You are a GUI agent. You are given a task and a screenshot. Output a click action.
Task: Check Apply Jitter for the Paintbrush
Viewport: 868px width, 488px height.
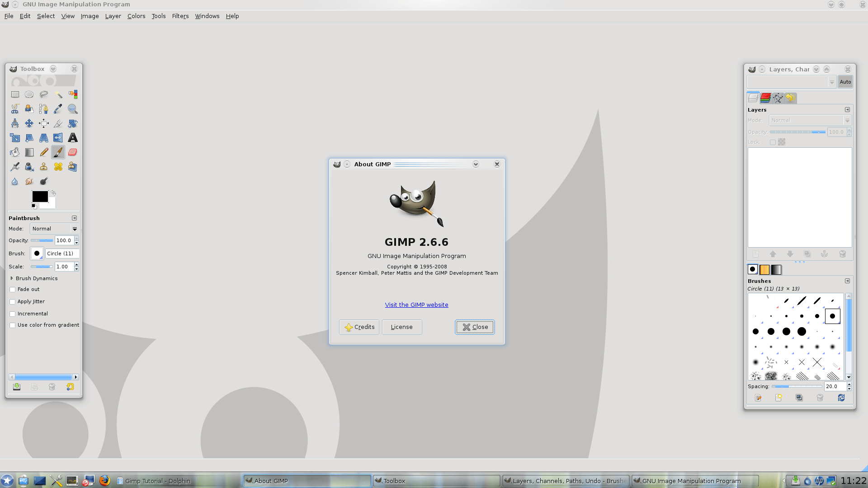pyautogui.click(x=12, y=301)
